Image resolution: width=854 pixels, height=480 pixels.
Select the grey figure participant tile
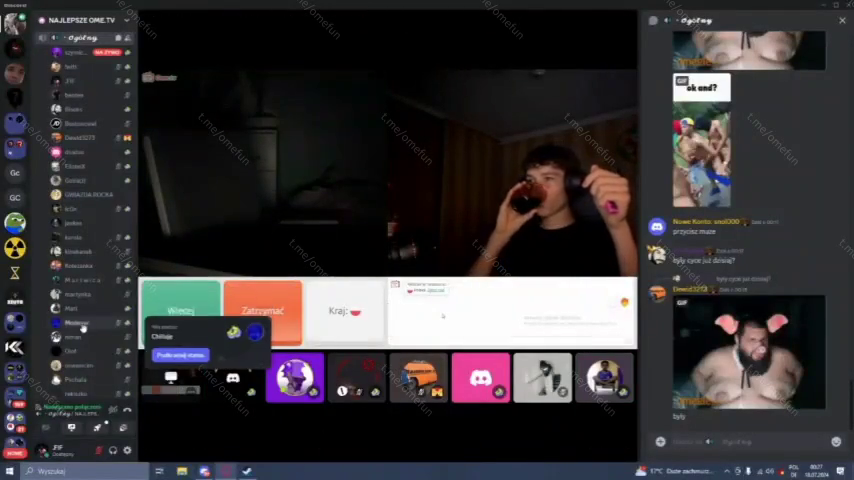pos(542,378)
